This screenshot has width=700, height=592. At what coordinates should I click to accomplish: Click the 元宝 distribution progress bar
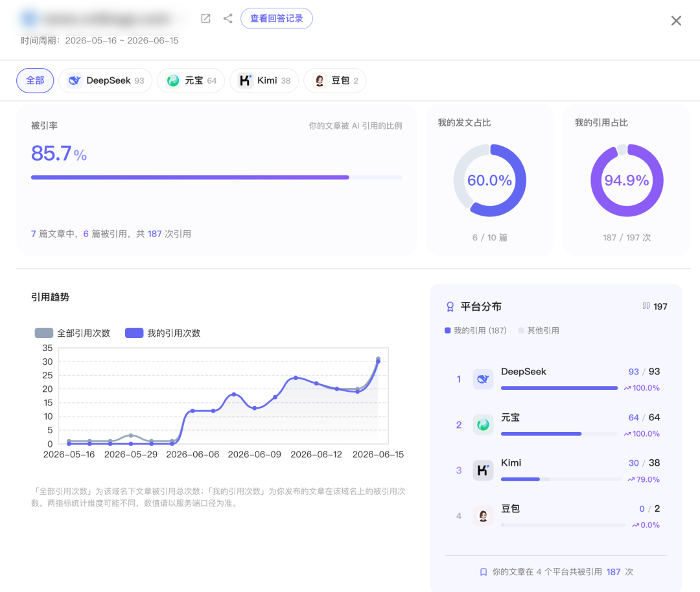point(559,433)
